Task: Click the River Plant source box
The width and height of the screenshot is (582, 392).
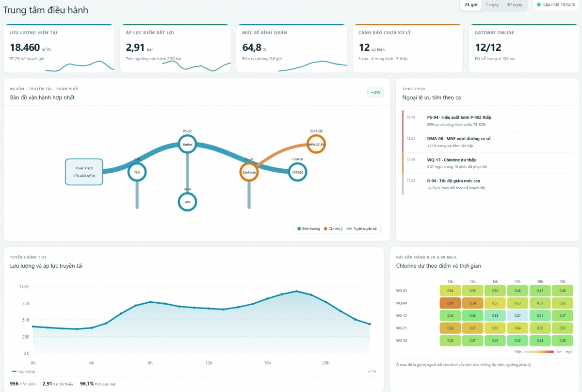Action: pyautogui.click(x=84, y=172)
